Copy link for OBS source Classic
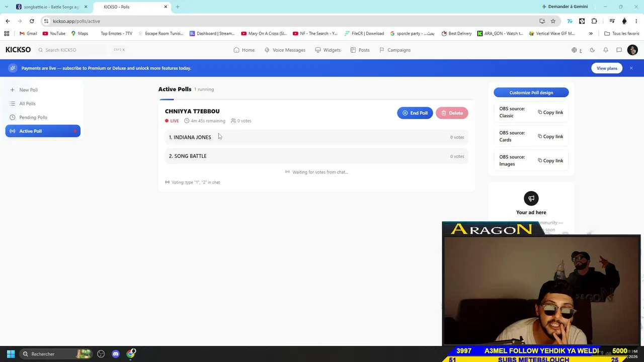 (x=550, y=112)
